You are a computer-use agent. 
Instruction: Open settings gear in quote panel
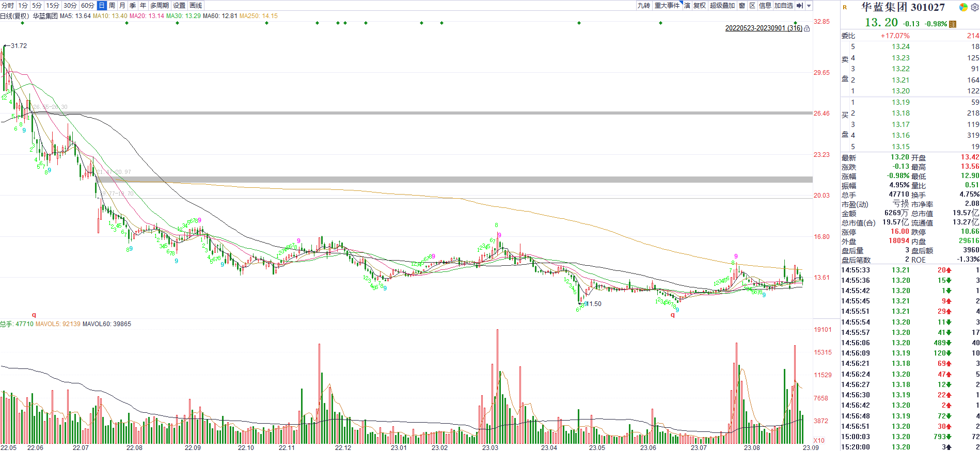[974, 7]
